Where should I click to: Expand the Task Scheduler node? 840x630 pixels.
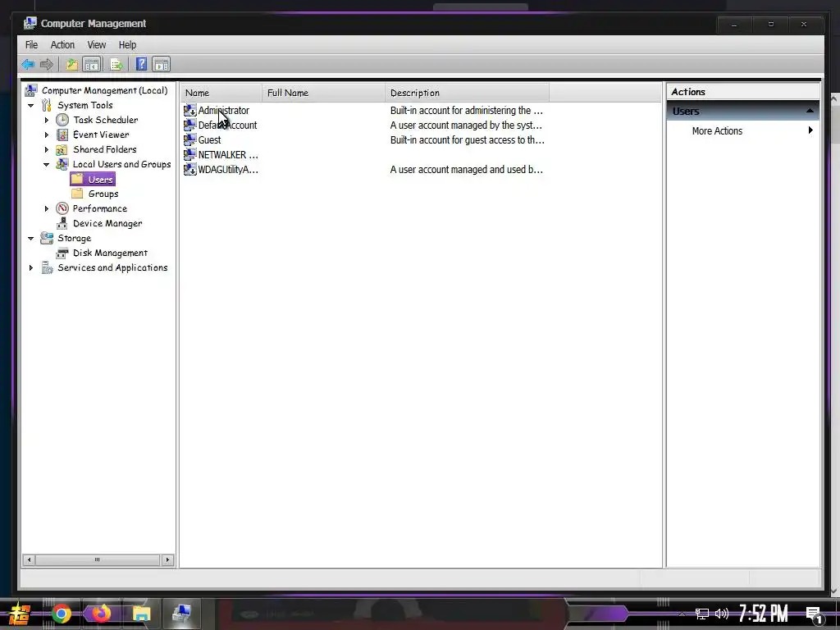pos(47,120)
